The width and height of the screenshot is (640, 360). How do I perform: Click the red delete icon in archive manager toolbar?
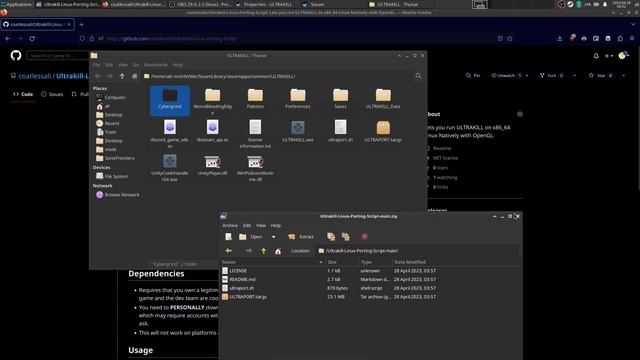click(x=364, y=237)
